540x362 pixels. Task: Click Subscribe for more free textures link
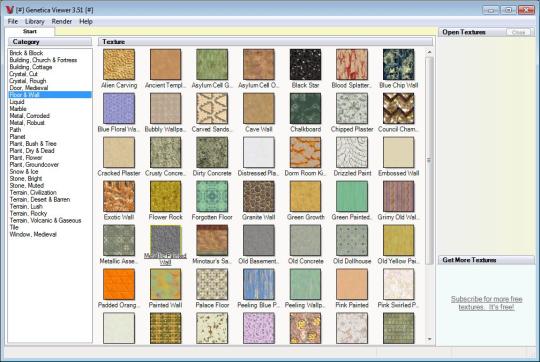[486, 303]
